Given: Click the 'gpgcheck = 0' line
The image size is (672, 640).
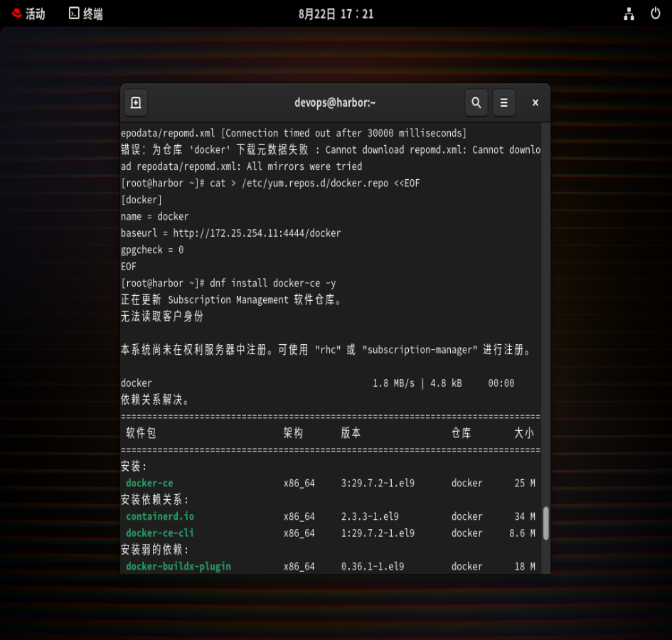Looking at the screenshot, I should [152, 250].
